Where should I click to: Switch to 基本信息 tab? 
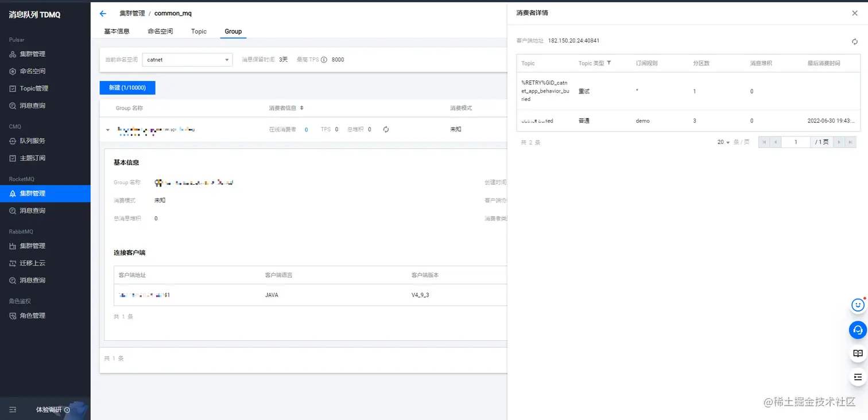(x=117, y=32)
